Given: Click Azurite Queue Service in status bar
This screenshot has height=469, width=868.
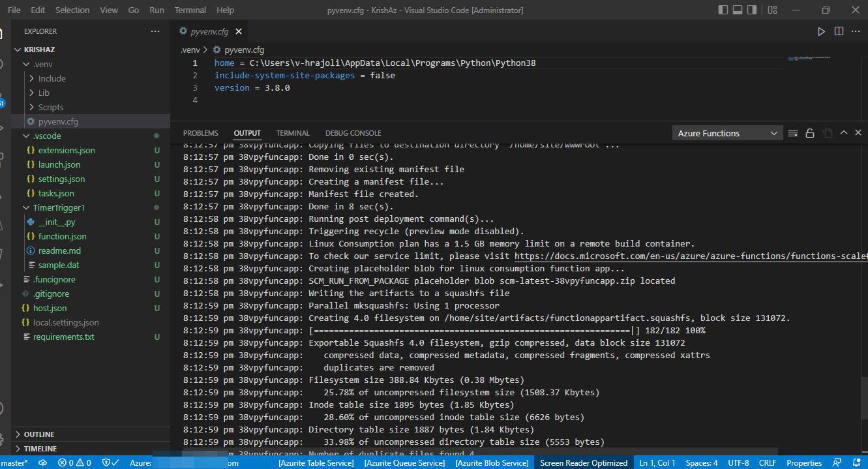Looking at the screenshot, I should 404,462.
